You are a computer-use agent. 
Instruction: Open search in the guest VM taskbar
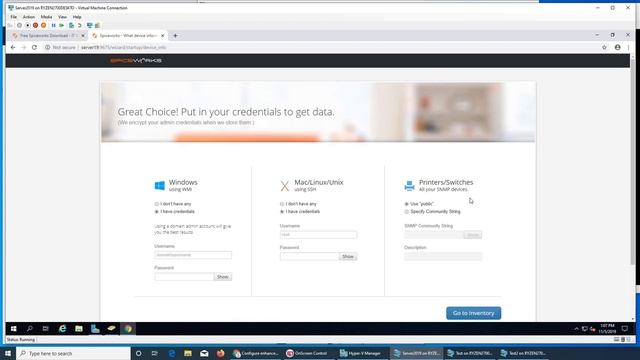[29, 329]
